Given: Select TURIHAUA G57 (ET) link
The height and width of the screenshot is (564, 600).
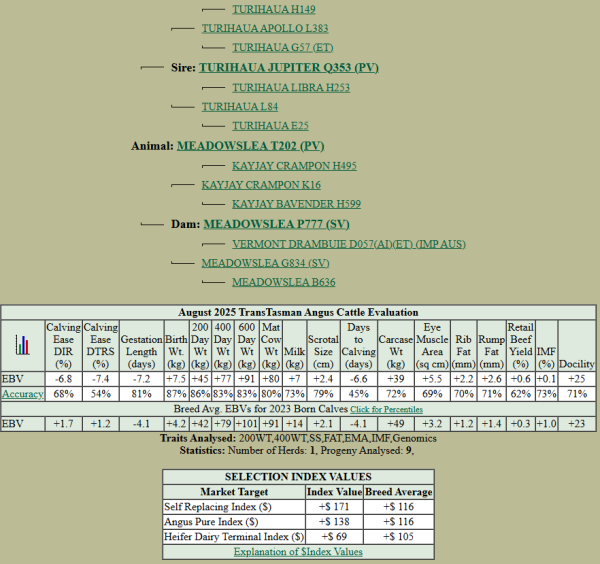Looking at the screenshot, I should tap(283, 47).
